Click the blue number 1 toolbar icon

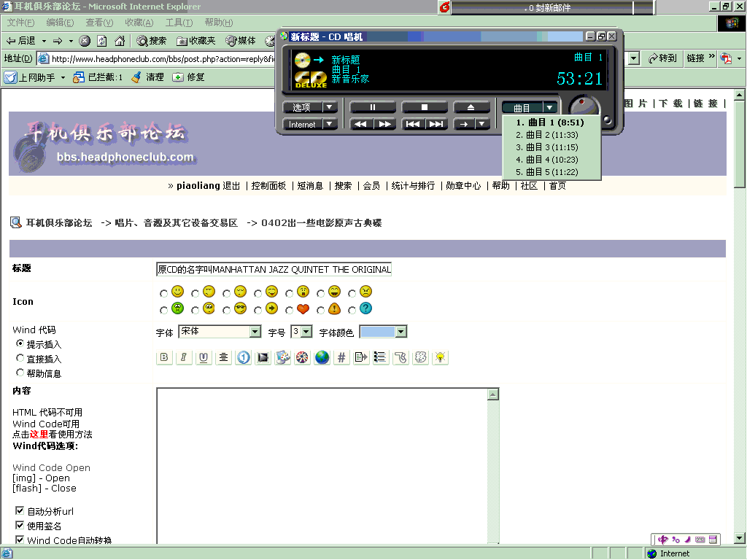244,357
